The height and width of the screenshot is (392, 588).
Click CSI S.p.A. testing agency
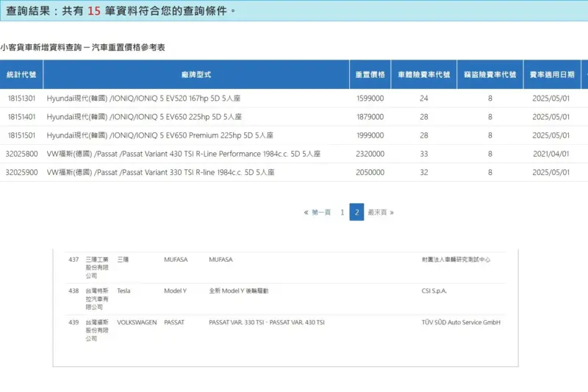pyautogui.click(x=434, y=291)
